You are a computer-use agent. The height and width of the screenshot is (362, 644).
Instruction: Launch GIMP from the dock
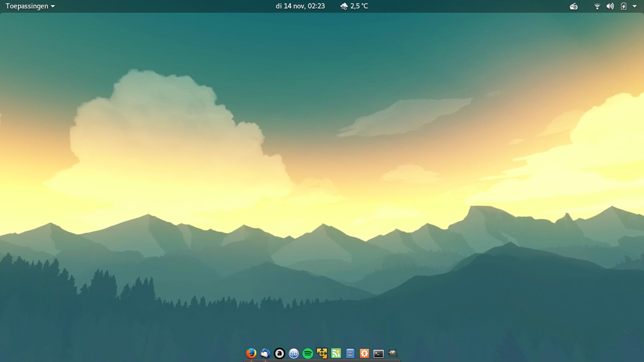pos(393,353)
